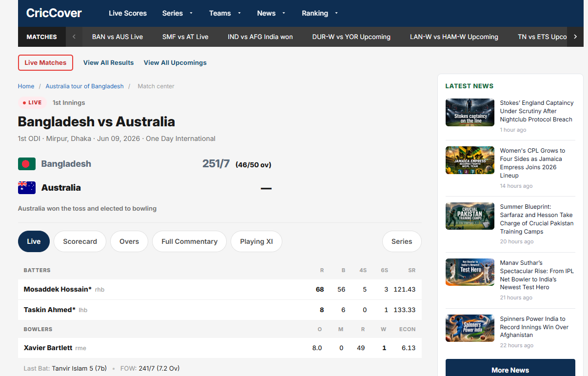
Task: Click the Australia team name
Action: coord(61,188)
